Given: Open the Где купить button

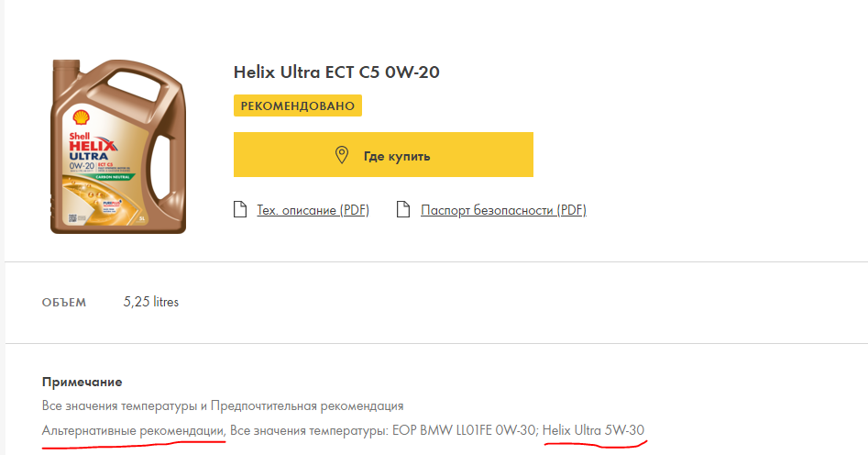Looking at the screenshot, I should (x=383, y=155).
